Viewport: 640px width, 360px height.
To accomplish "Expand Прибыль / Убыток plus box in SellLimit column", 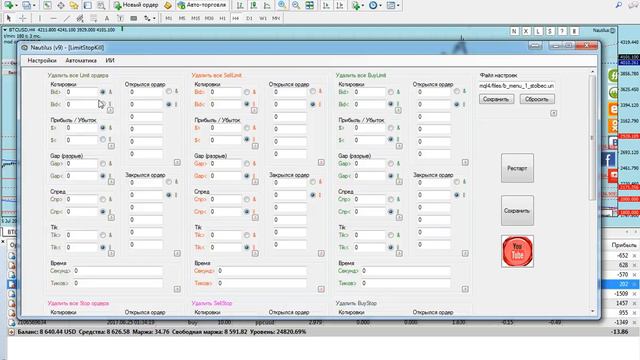I will [255, 146].
